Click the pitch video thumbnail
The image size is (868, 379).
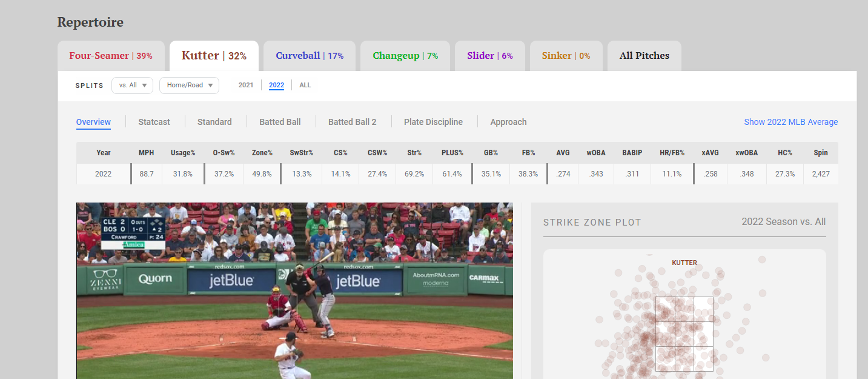click(x=294, y=290)
